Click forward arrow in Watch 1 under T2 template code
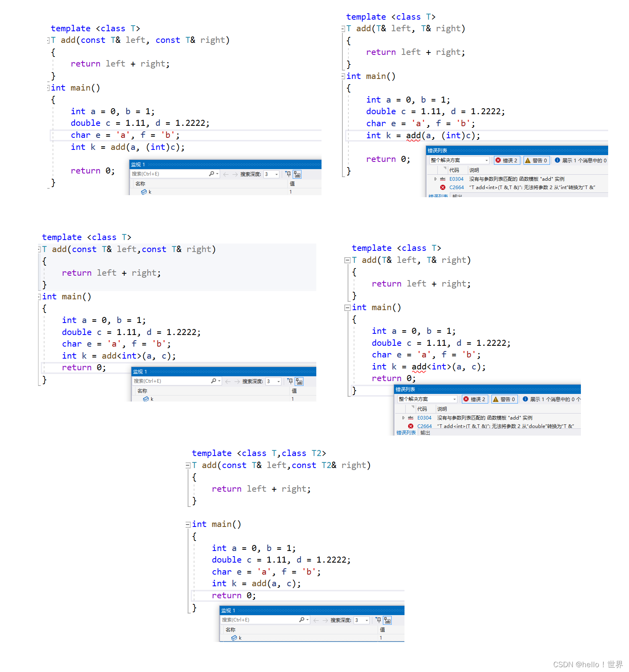 326,620
